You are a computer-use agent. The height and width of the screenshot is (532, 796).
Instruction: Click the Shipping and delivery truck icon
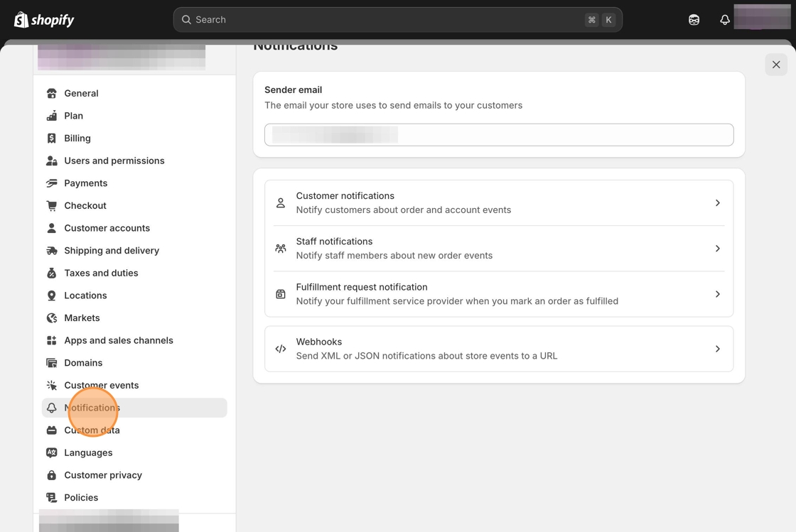(x=52, y=251)
